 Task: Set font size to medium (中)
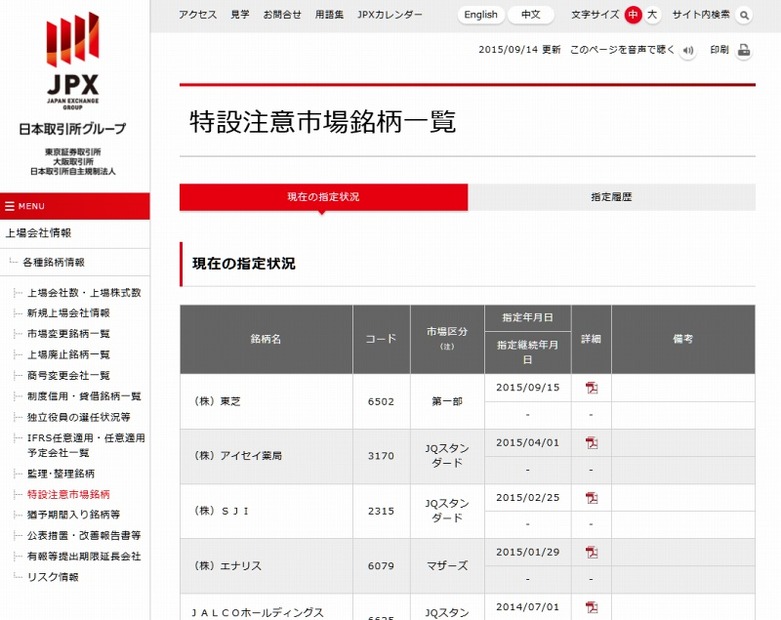tap(633, 15)
